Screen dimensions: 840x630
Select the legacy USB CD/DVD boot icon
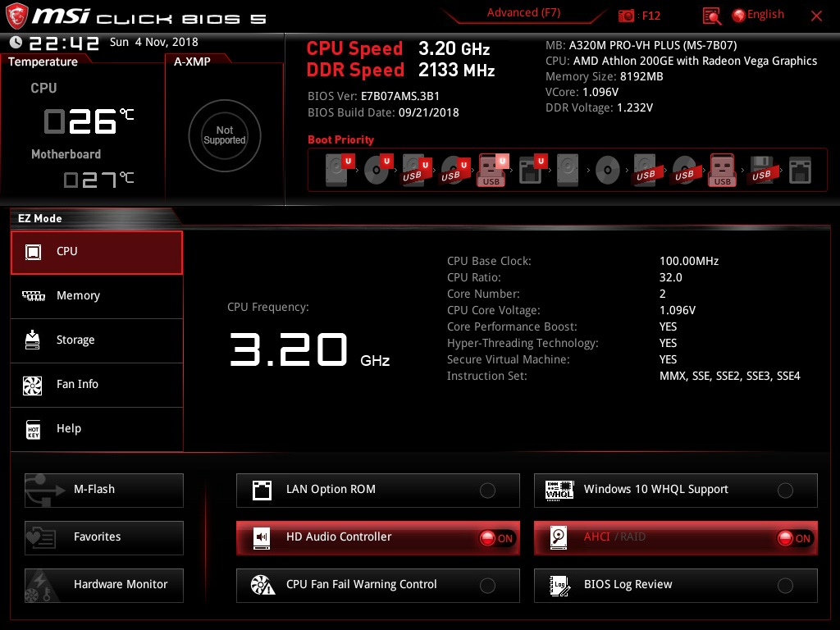pos(685,170)
